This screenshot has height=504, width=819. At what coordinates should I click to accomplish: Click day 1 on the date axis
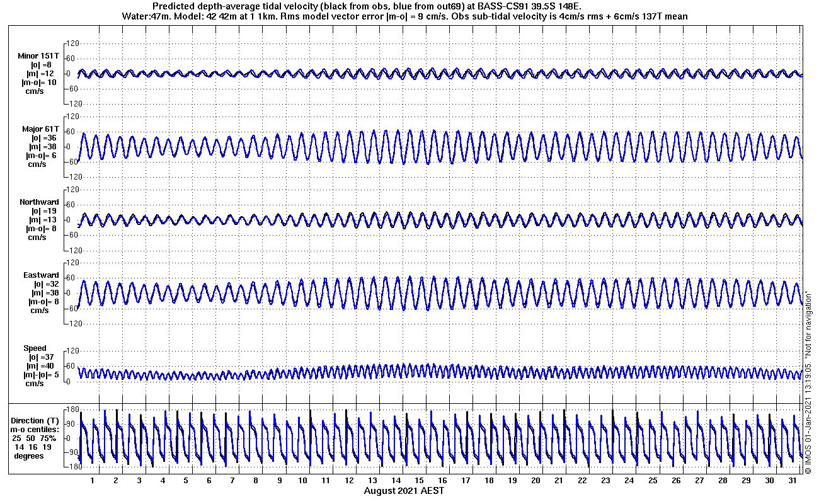click(92, 481)
